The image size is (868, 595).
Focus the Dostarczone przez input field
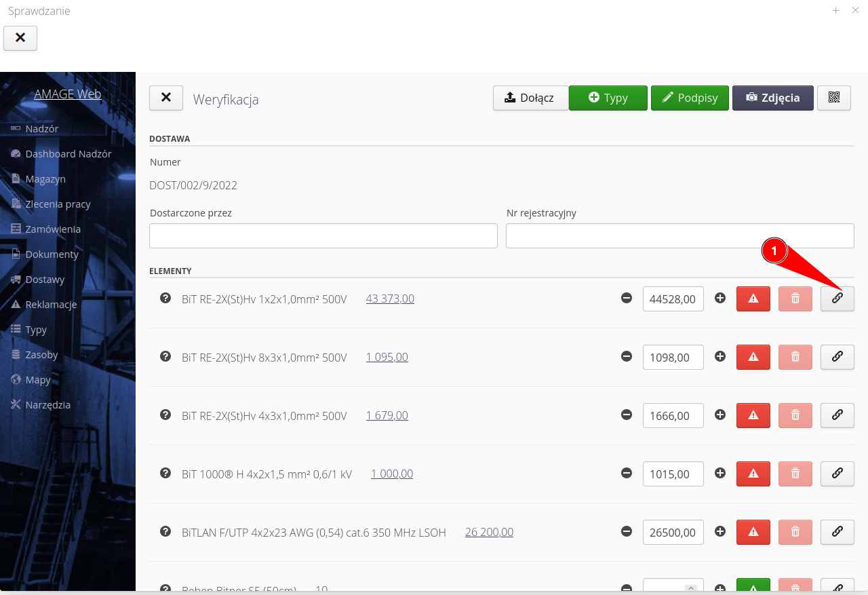point(323,236)
